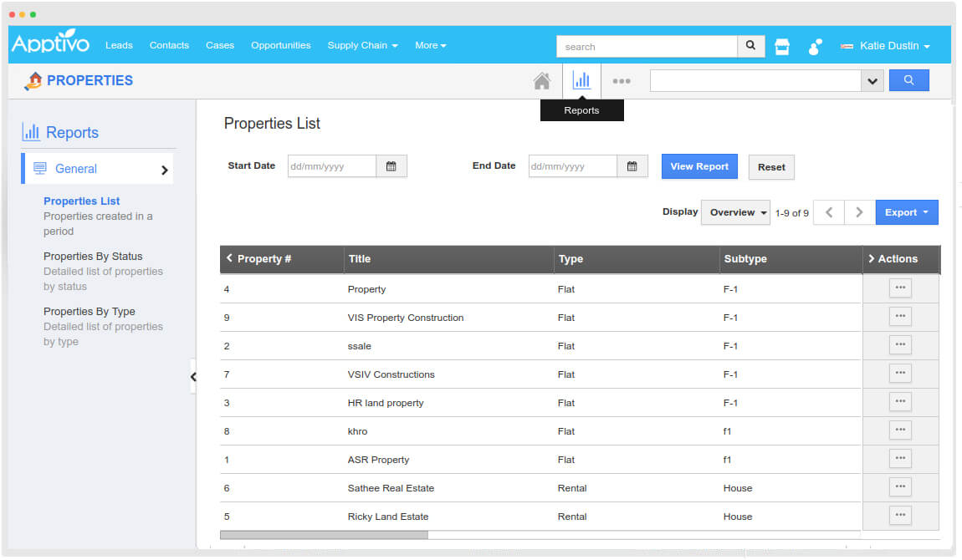Click the horizontal table scrollbar
This screenshot has height=560, width=962.
[324, 535]
